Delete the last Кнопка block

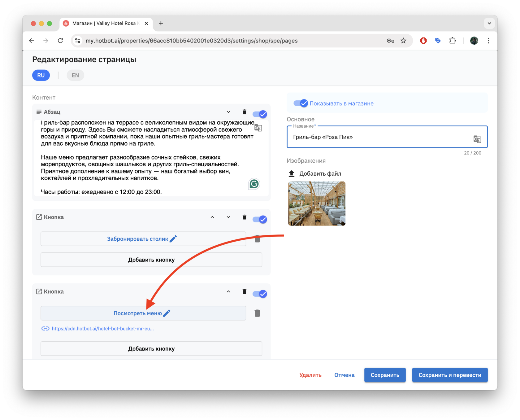click(x=244, y=291)
